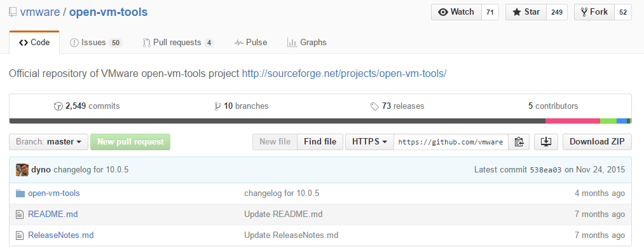644x252 pixels.
Task: Open the Update README.md commit message
Action: (x=284, y=214)
